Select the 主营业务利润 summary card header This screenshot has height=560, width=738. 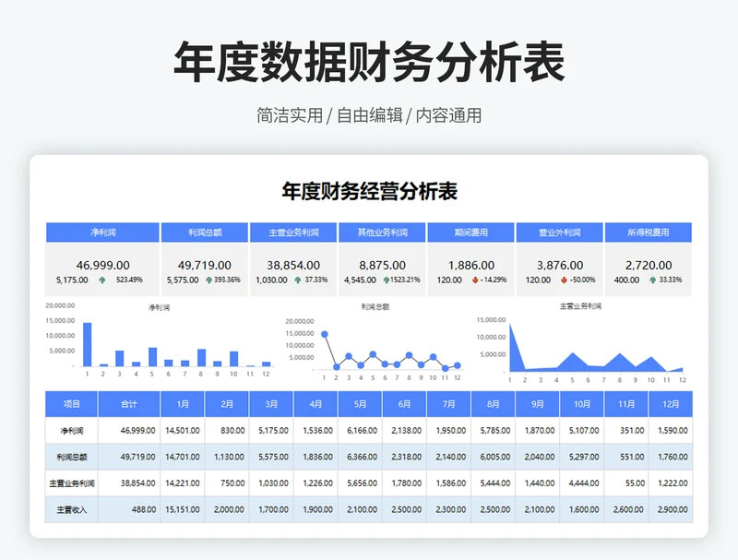click(293, 232)
